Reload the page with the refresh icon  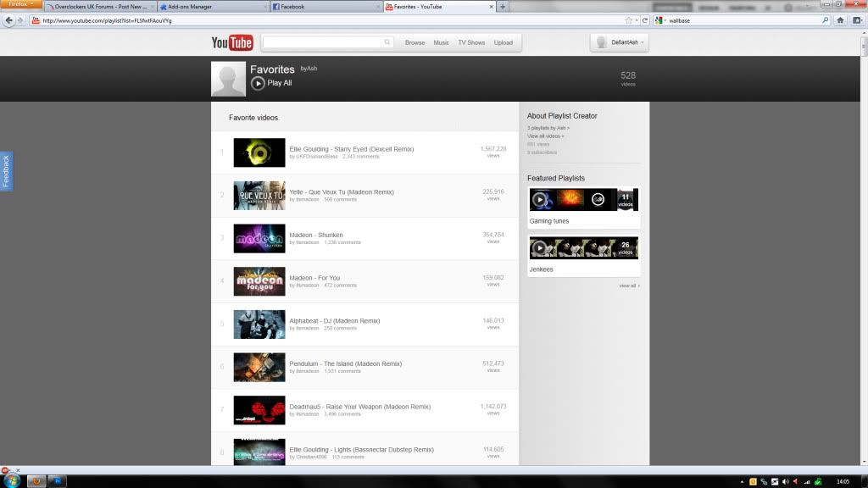pos(645,20)
